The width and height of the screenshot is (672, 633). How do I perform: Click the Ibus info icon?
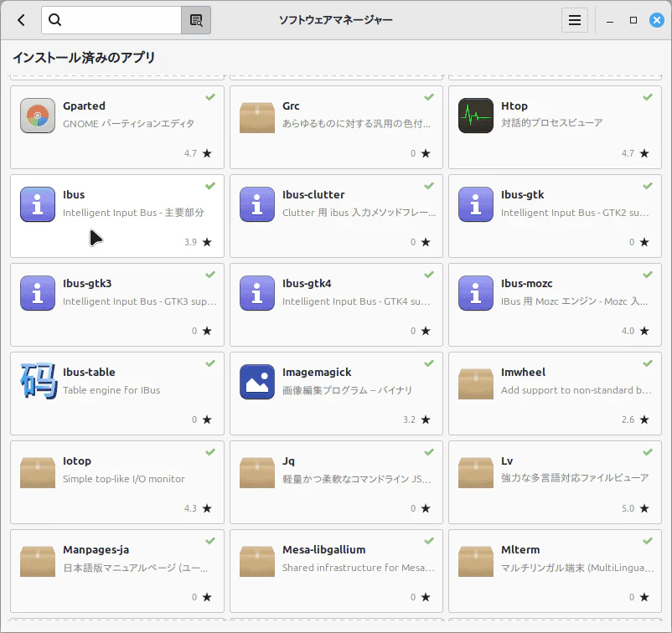tap(38, 204)
